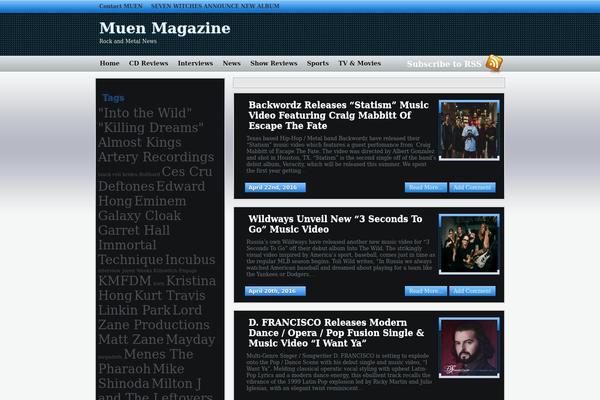This screenshot has width=600, height=400.
Task: Select the "Killing Dreams" tag
Action: click(x=151, y=127)
